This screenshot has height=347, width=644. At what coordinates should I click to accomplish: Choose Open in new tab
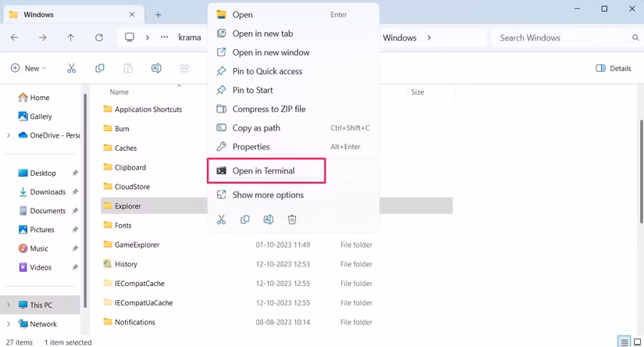(x=294, y=34)
